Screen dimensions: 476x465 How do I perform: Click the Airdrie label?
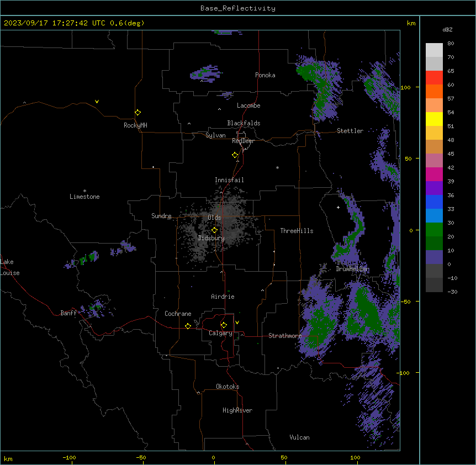click(223, 297)
